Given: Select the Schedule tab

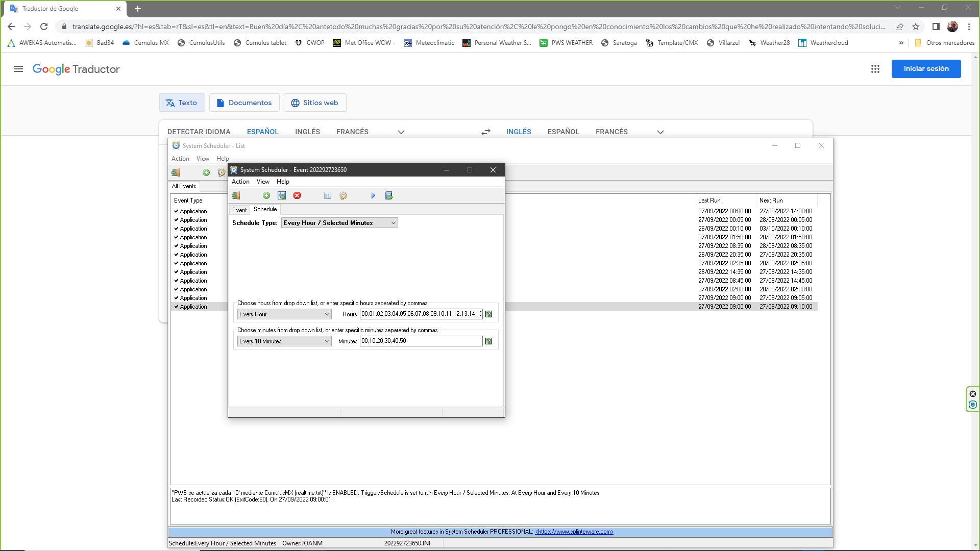Looking at the screenshot, I should click(x=265, y=209).
